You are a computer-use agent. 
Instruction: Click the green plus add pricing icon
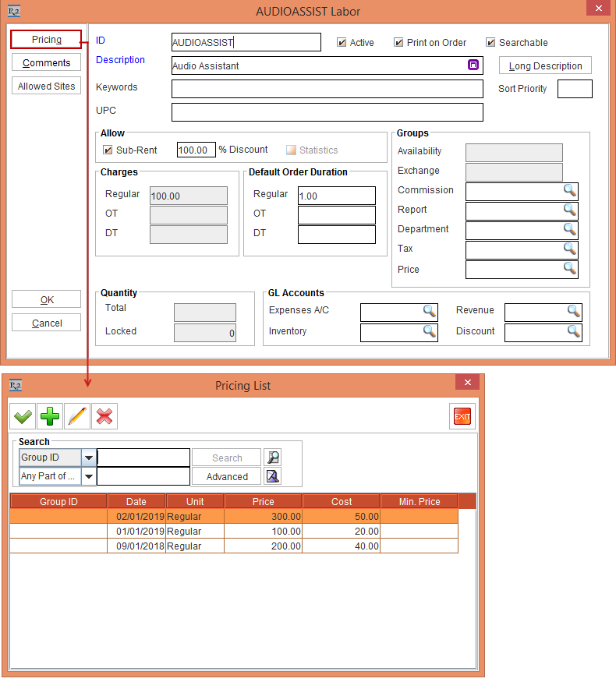click(x=51, y=417)
